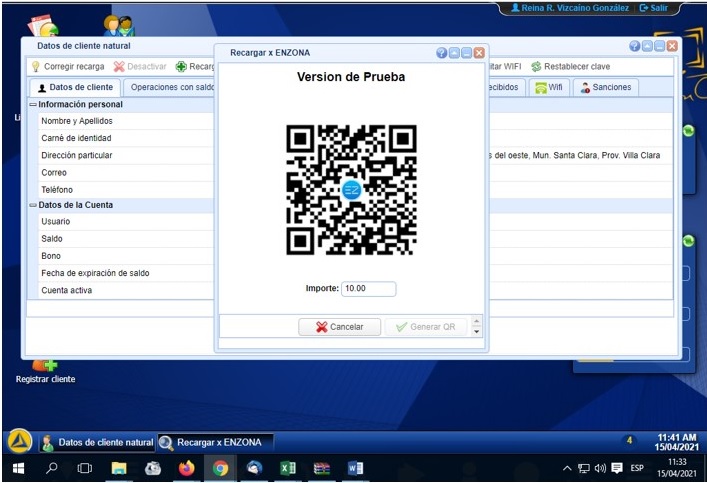This screenshot has width=707, height=483.
Task: Open Word from the taskbar
Action: coord(355,469)
